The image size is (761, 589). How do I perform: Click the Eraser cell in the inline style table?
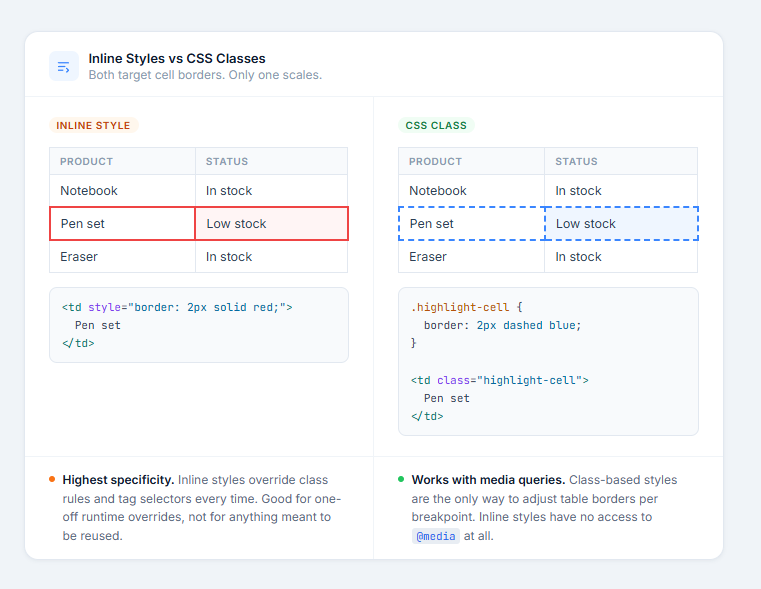[x=122, y=257]
